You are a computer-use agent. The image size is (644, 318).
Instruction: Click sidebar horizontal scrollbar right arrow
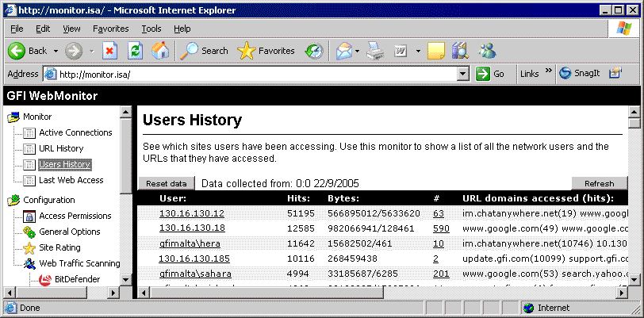pos(113,293)
